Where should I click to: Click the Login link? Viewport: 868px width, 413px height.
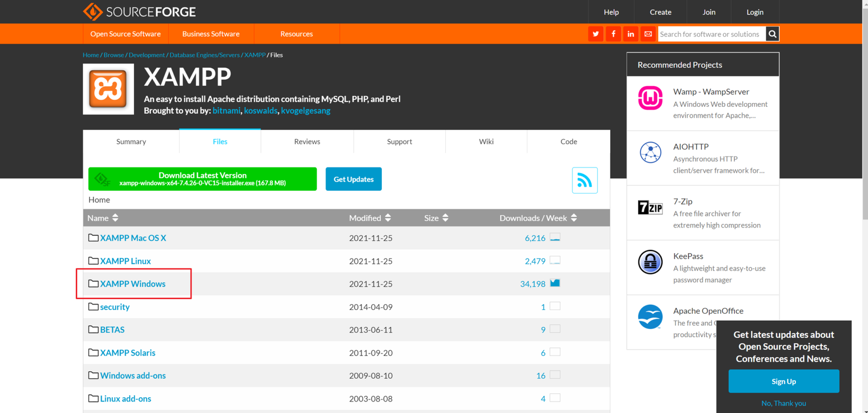pyautogui.click(x=755, y=12)
